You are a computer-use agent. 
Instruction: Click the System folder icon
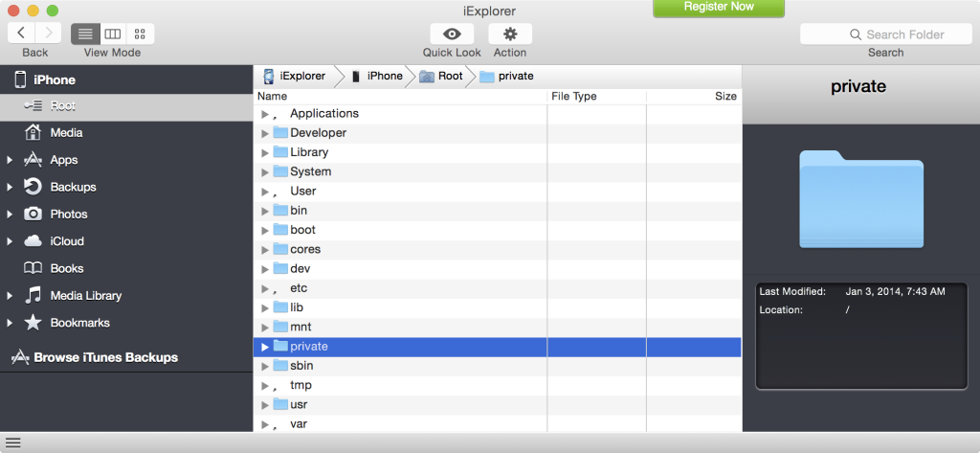pos(280,171)
